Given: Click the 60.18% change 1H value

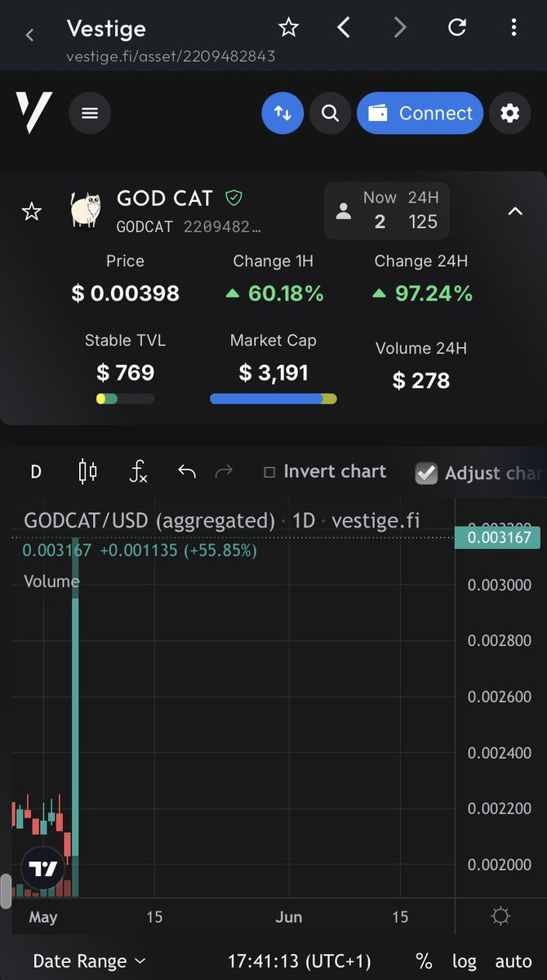Looking at the screenshot, I should (x=274, y=293).
